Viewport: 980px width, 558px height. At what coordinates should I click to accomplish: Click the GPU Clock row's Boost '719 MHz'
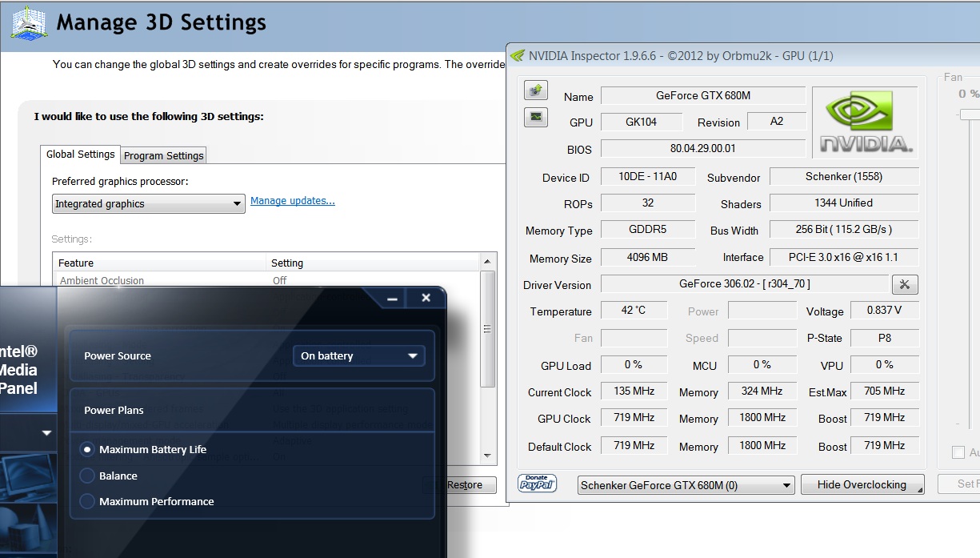[885, 418]
